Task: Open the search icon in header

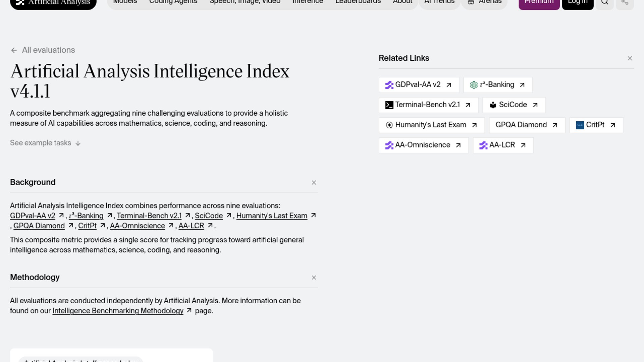Action: pyautogui.click(x=604, y=3)
